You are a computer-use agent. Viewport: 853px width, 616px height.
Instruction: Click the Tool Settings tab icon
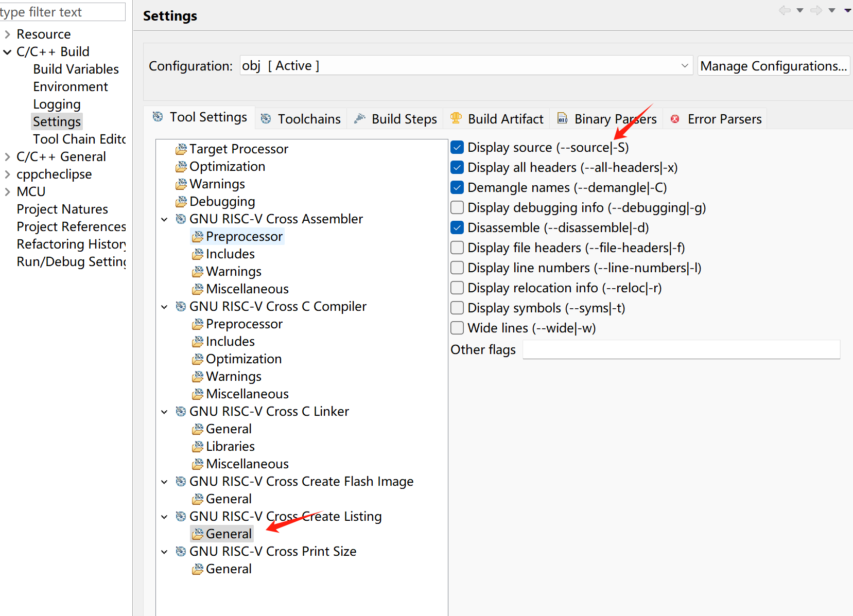[158, 117]
